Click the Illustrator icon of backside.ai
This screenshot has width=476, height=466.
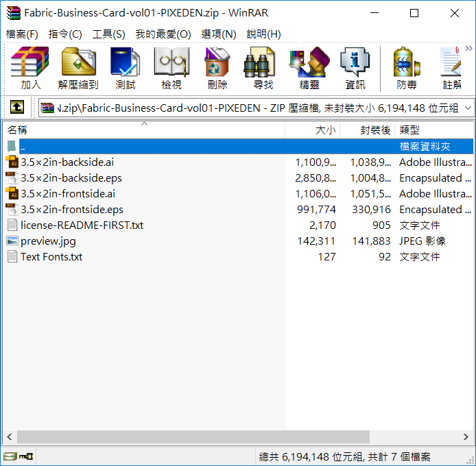12,162
